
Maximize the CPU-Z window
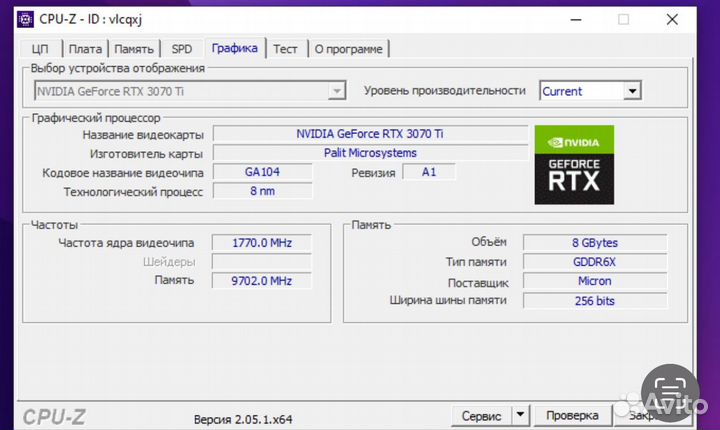[623, 20]
